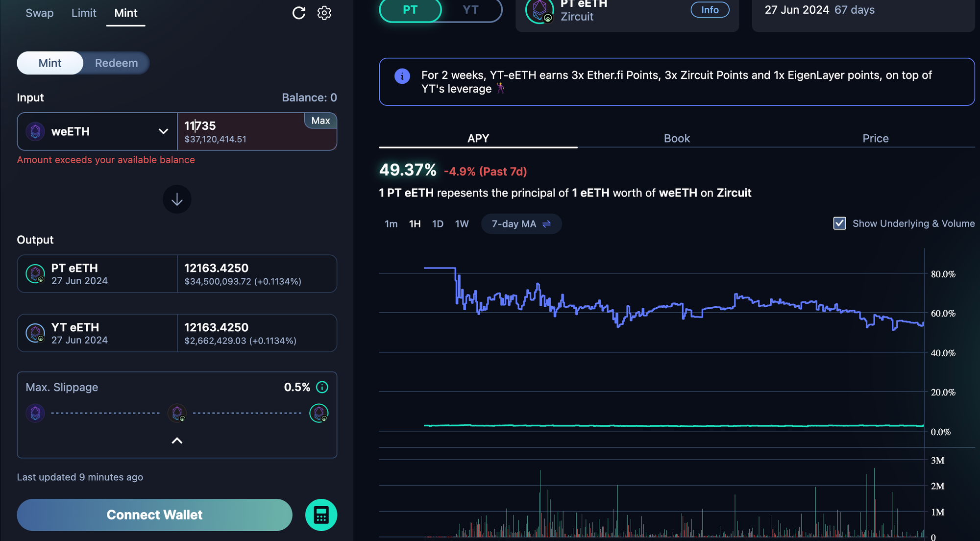This screenshot has width=980, height=541.
Task: Click the PT eETH output amount 12163.4250
Action: point(216,268)
